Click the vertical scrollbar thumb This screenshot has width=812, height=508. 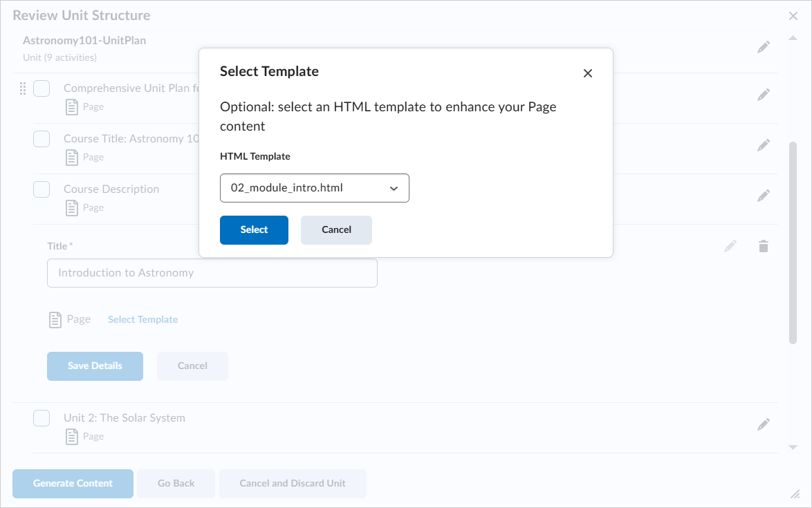[x=793, y=242]
